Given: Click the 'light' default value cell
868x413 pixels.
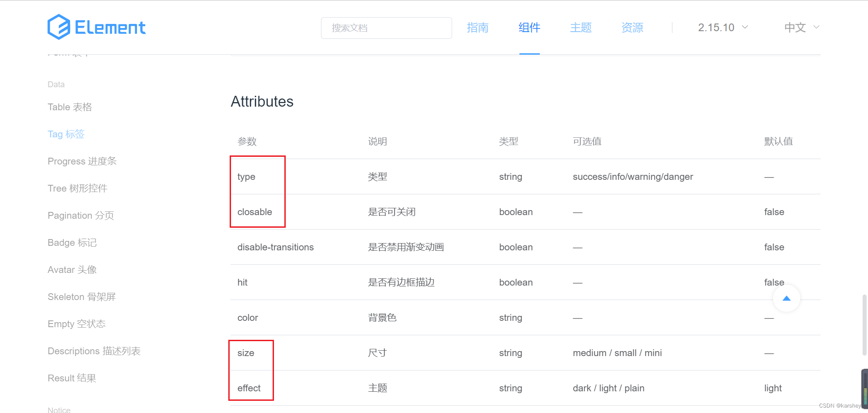Looking at the screenshot, I should [773, 388].
